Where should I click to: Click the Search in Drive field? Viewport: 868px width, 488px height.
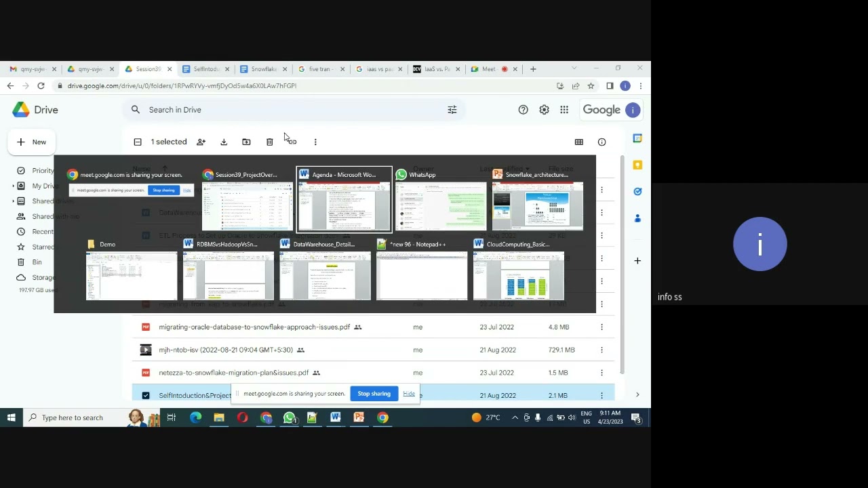point(293,110)
